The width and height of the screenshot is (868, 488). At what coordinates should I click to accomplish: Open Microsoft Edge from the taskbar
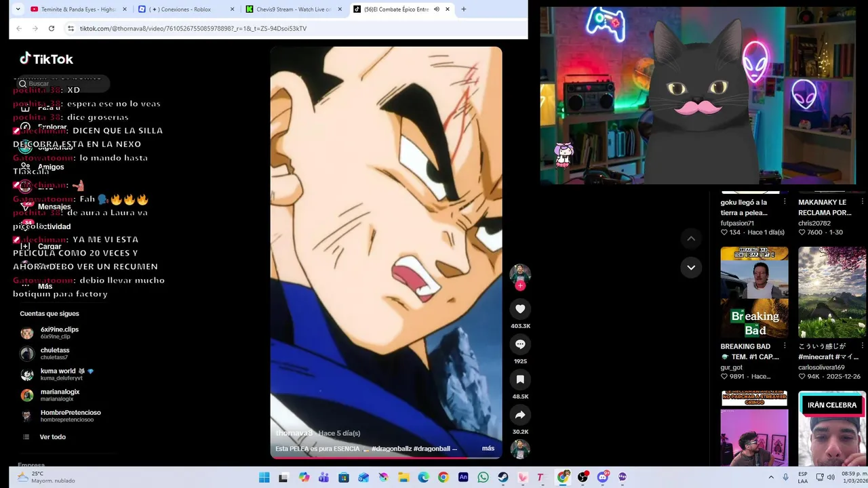(x=423, y=477)
